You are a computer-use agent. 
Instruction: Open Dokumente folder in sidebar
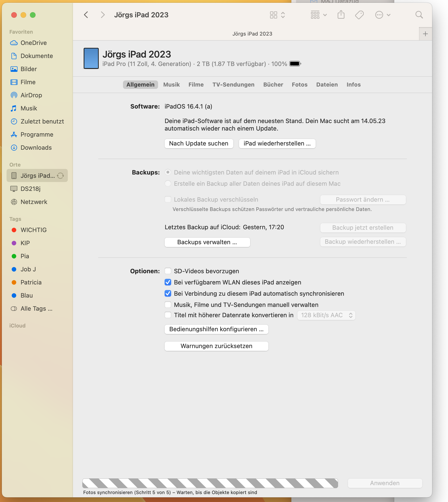click(37, 56)
